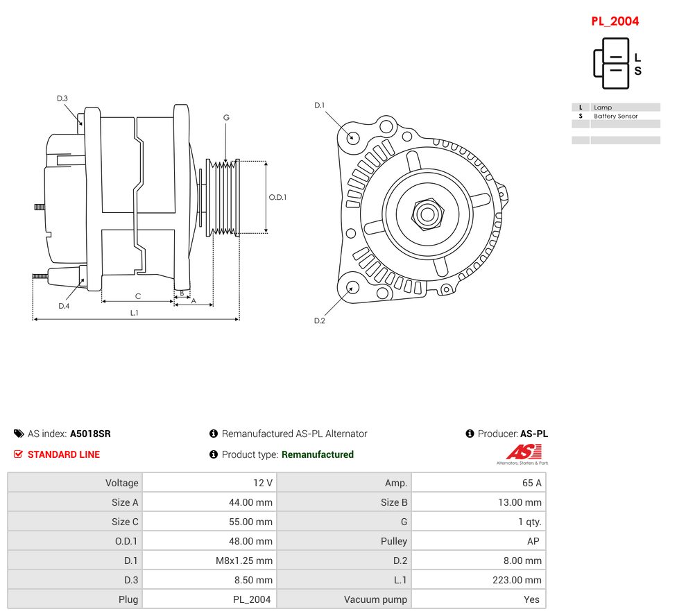Click the tag icon beside AS index

point(19,434)
